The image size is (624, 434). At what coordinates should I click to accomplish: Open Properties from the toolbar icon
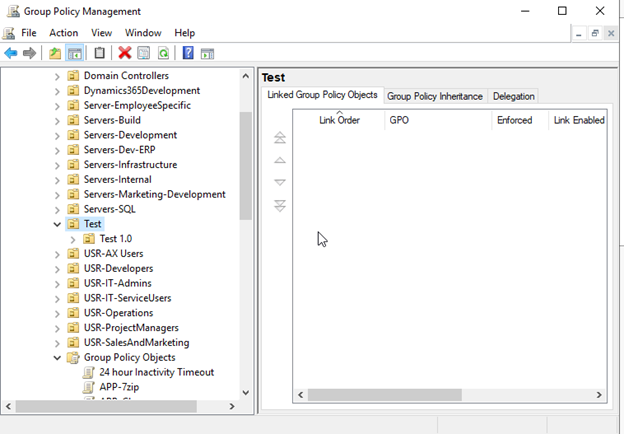click(144, 53)
